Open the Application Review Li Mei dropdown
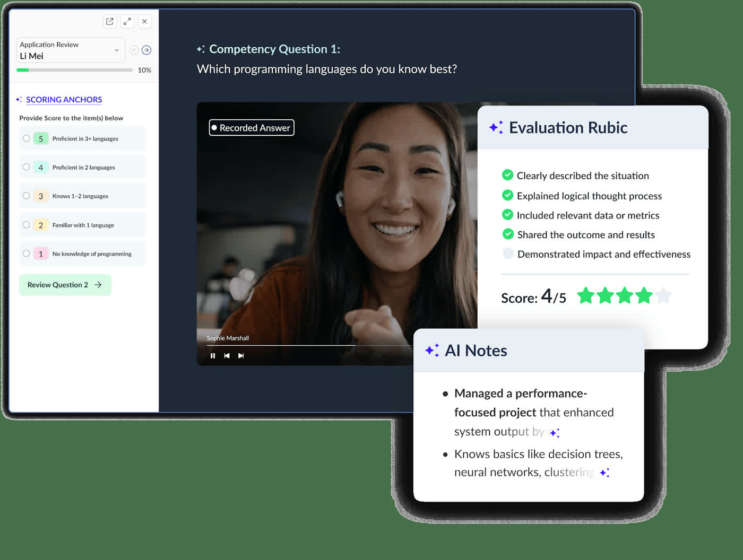This screenshot has width=743, height=560. point(71,50)
